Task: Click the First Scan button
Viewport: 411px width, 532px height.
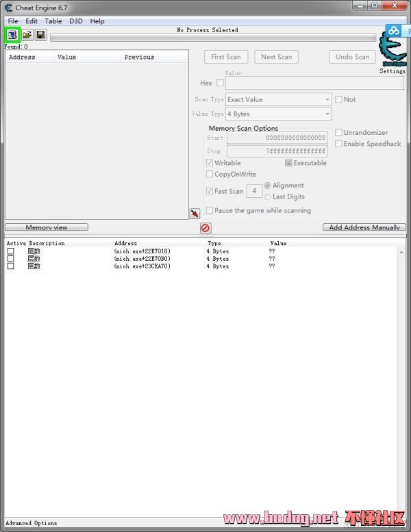Action: click(226, 57)
